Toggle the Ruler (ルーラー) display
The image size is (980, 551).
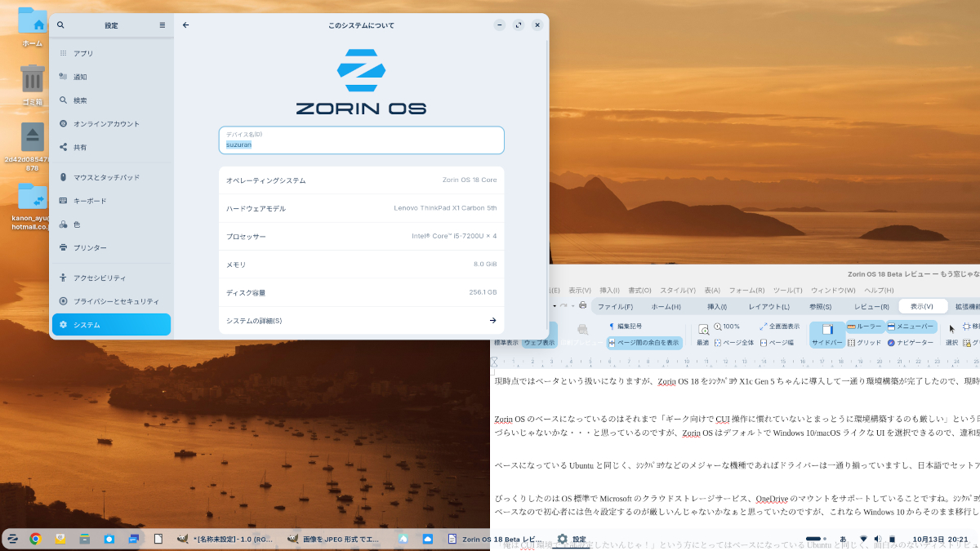[865, 327]
